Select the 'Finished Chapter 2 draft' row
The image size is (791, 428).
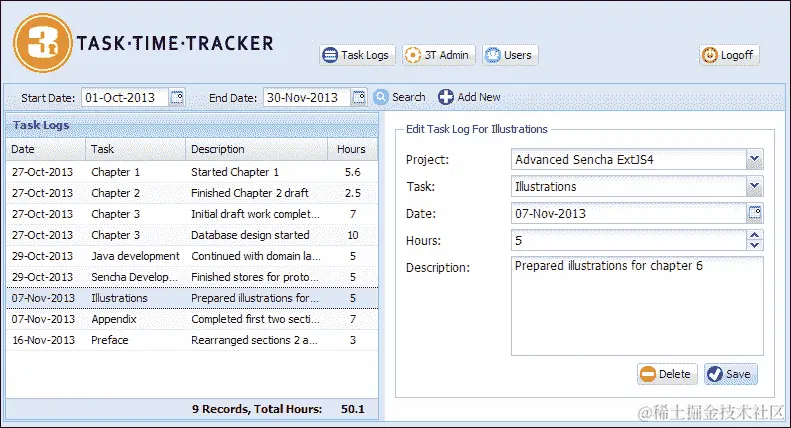(x=192, y=193)
